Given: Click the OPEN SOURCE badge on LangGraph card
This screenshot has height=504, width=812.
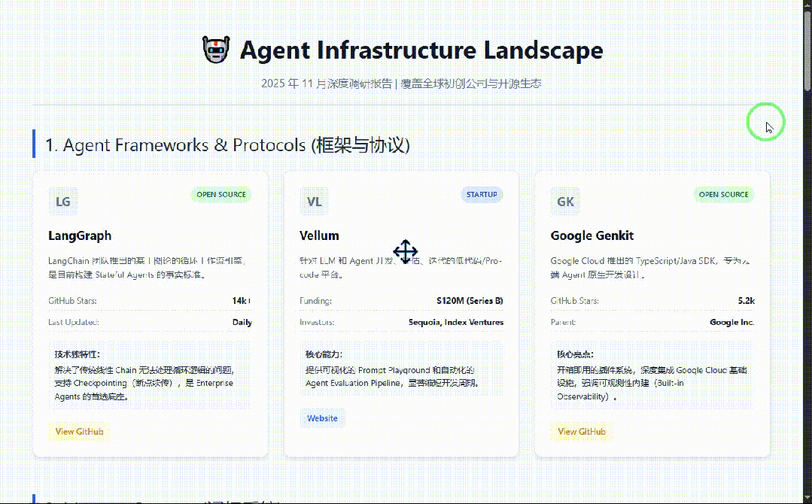Looking at the screenshot, I should (221, 195).
